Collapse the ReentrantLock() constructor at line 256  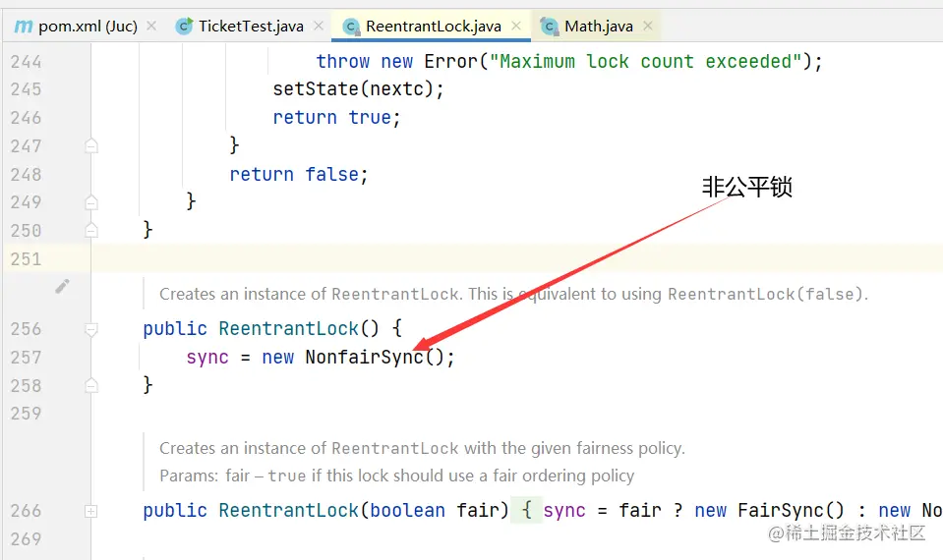pyautogui.click(x=91, y=329)
